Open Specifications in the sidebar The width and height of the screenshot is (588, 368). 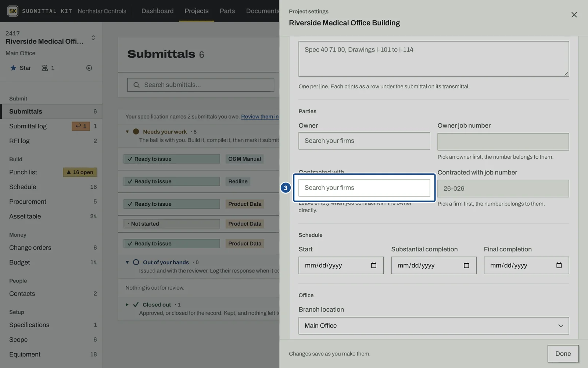pos(51,325)
